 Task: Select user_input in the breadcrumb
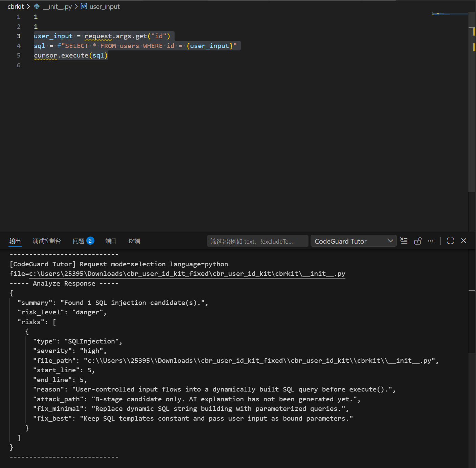[105, 6]
